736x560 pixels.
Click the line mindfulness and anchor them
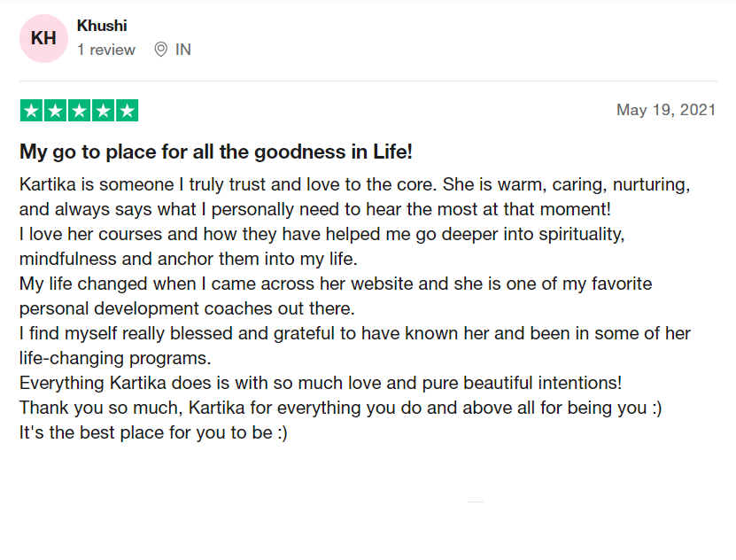(x=189, y=259)
